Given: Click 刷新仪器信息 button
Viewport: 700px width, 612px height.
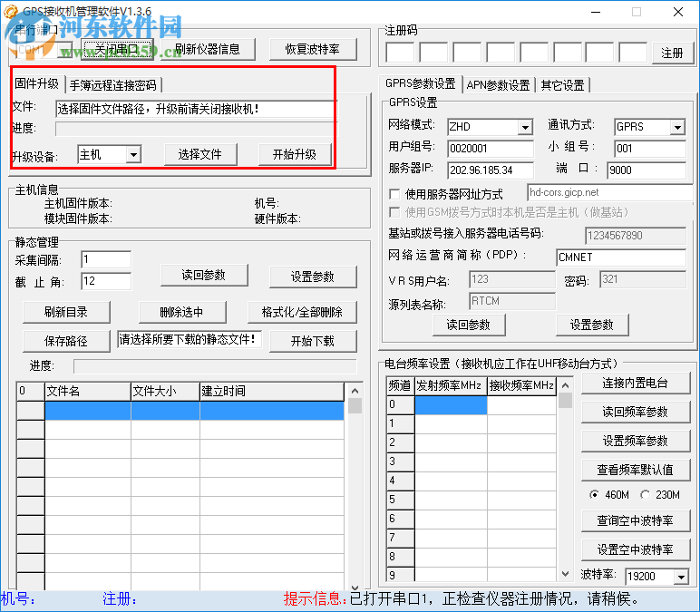Looking at the screenshot, I should (x=207, y=49).
